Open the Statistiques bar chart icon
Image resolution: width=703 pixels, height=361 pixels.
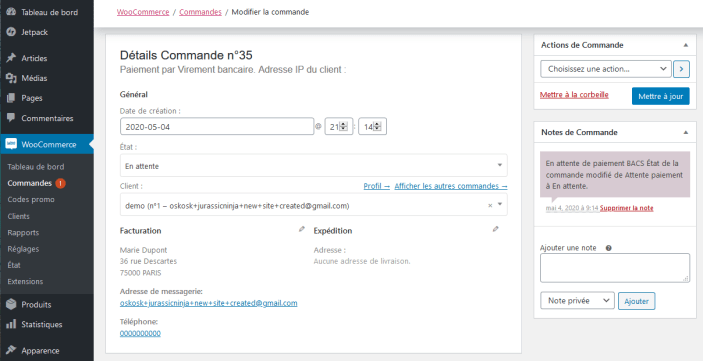(x=11, y=324)
